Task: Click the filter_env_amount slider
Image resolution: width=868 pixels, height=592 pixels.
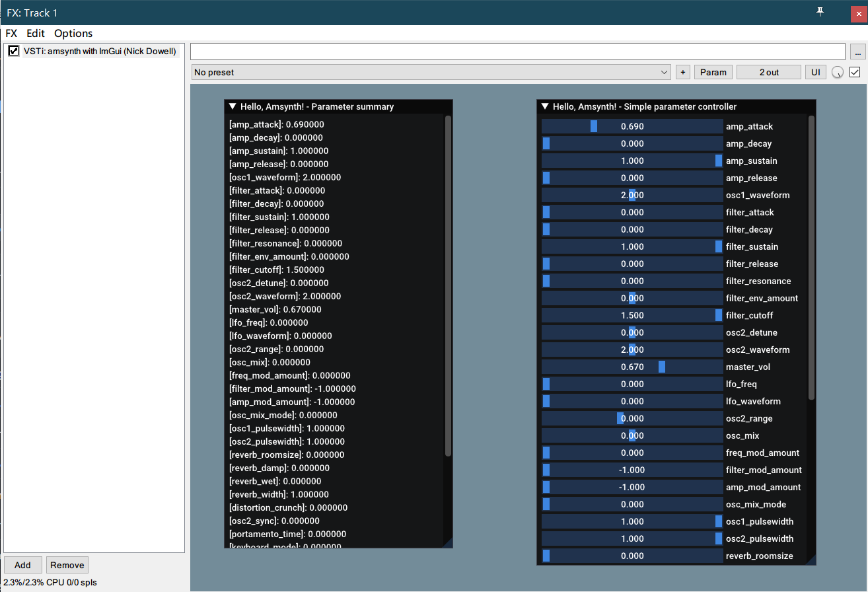Action: [x=632, y=298]
